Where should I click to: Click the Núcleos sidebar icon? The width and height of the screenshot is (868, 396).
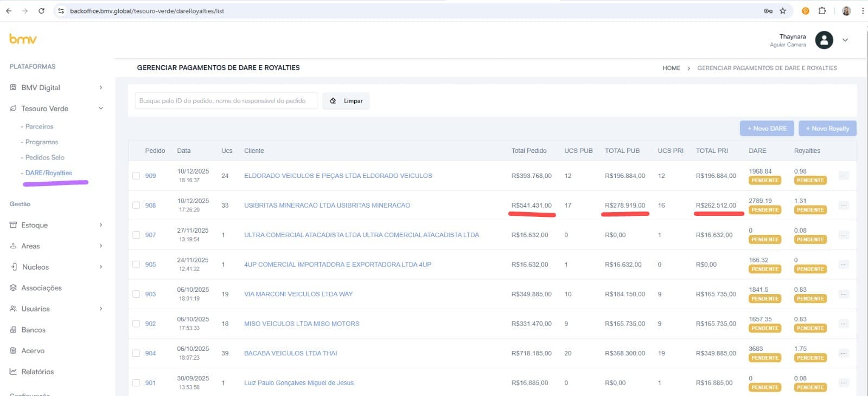click(13, 267)
